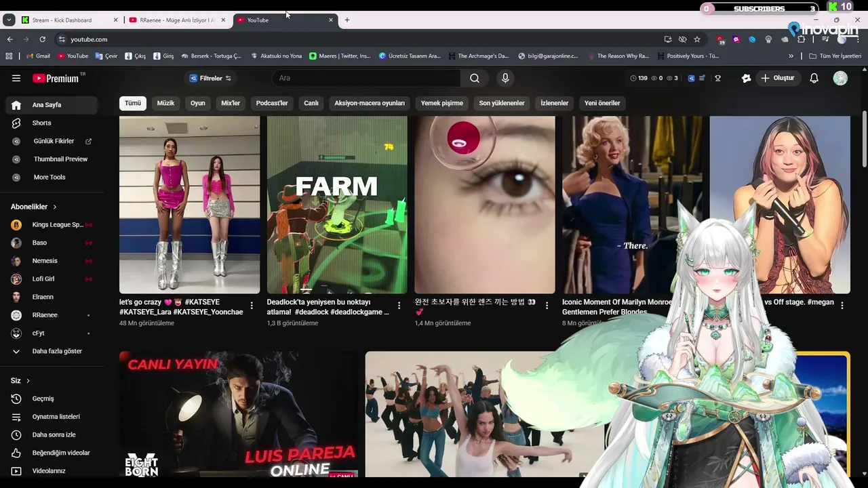
Task: Select the Podcast'ler filter chip
Action: point(272,103)
